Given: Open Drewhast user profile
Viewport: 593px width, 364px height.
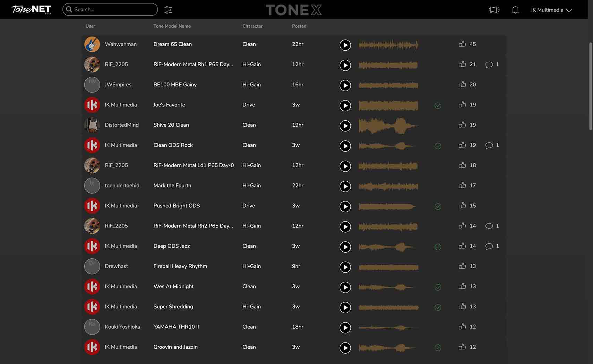Looking at the screenshot, I should 116,266.
